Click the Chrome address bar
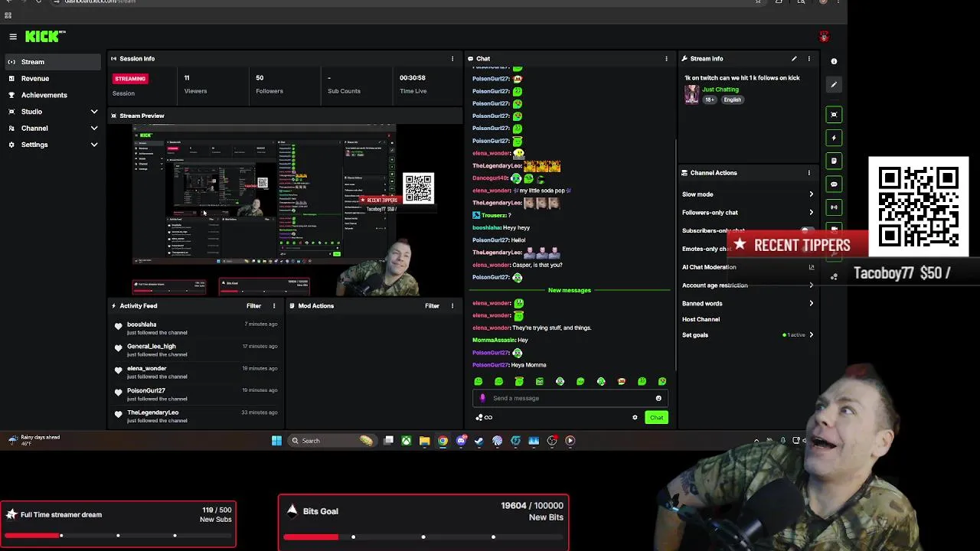Viewport: 980px width, 551px height. (x=406, y=2)
